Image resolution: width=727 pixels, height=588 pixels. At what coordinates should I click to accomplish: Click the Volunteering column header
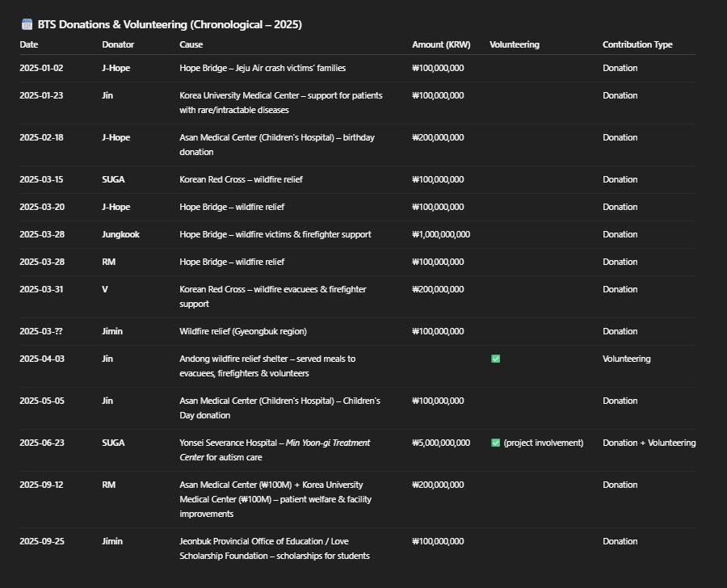(515, 44)
